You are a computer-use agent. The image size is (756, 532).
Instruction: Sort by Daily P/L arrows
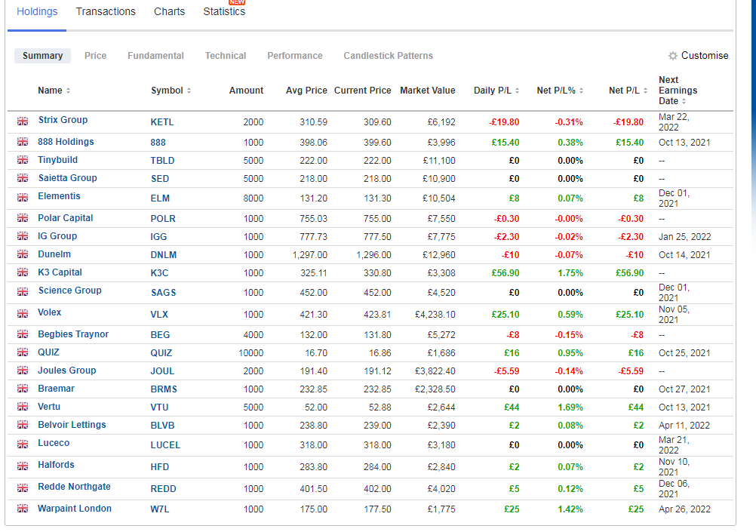coord(518,91)
